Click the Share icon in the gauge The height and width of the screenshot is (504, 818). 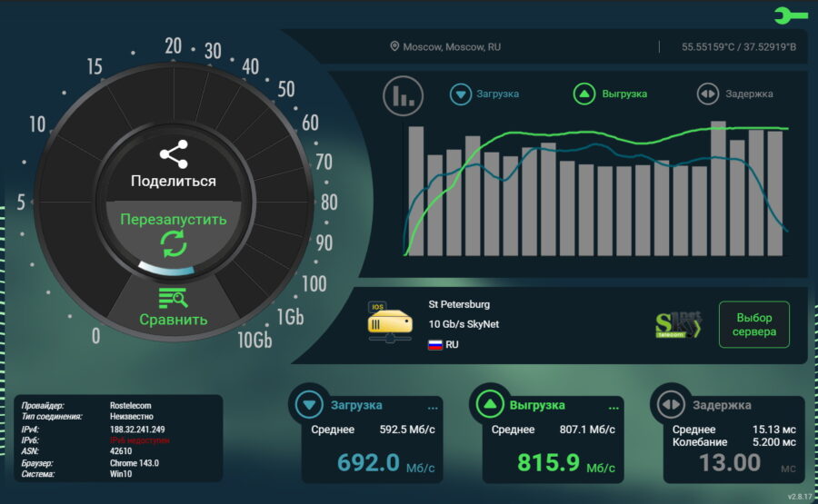pyautogui.click(x=173, y=155)
